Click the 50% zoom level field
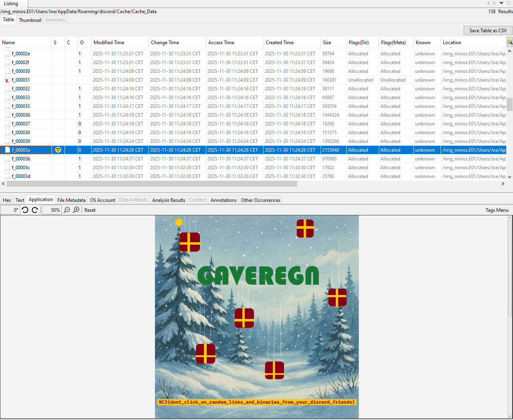The height and width of the screenshot is (420, 513). tap(52, 210)
